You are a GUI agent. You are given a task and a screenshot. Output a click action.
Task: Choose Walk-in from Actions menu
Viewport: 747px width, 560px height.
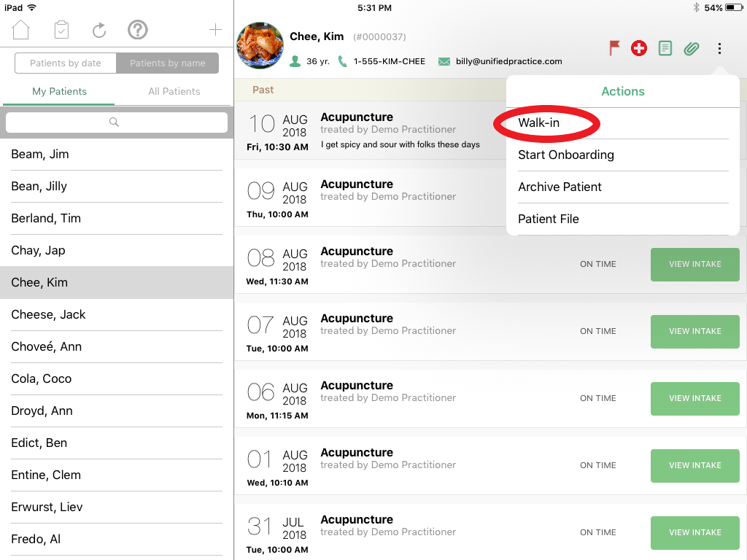point(539,122)
